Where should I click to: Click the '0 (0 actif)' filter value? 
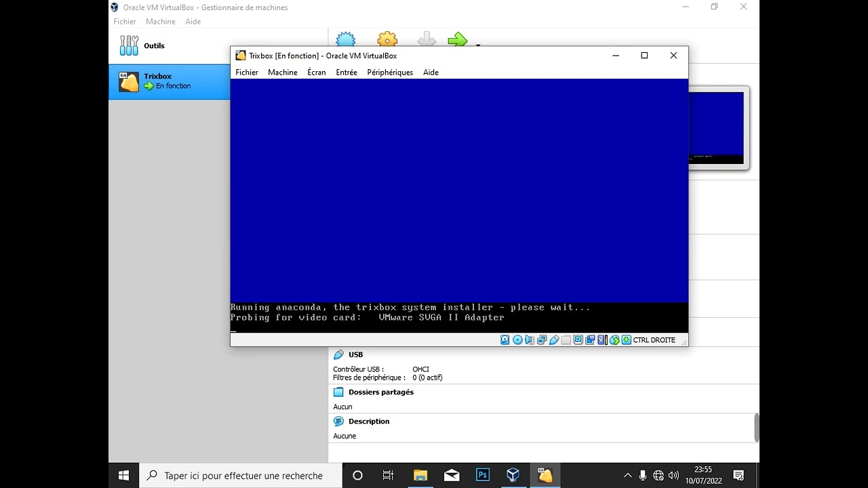tap(427, 378)
